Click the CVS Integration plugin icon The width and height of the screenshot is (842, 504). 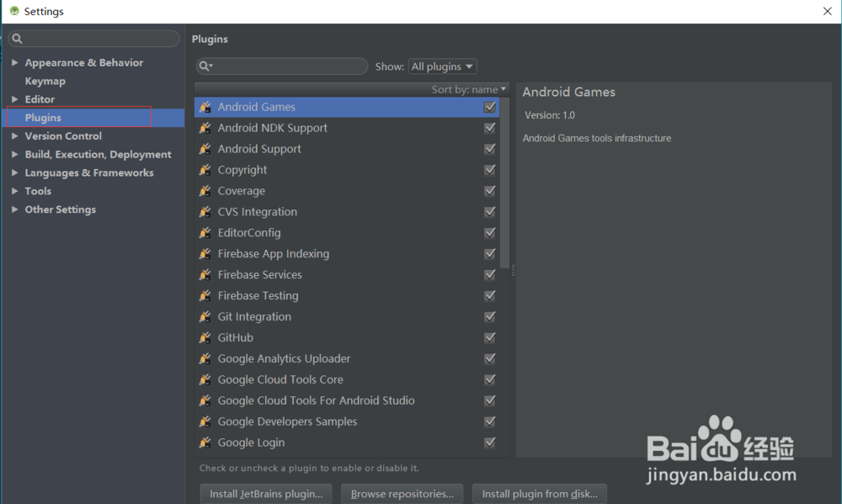point(205,211)
